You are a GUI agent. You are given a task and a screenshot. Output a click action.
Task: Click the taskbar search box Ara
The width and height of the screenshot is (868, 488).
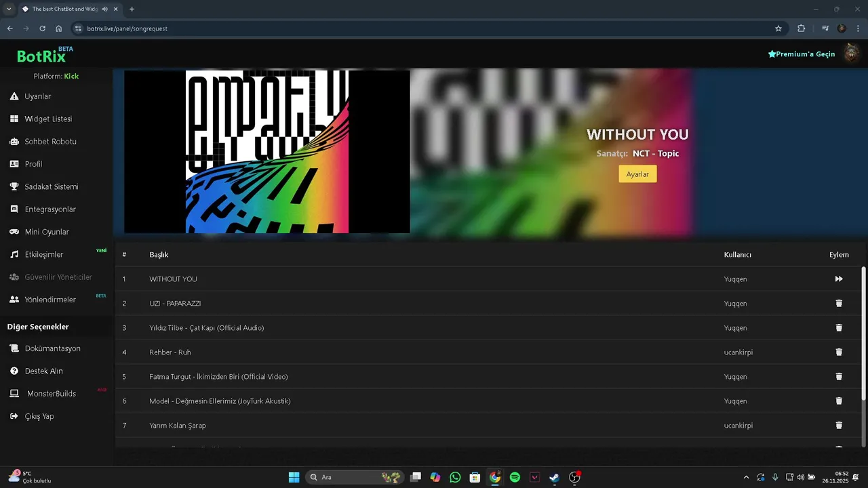tap(355, 477)
